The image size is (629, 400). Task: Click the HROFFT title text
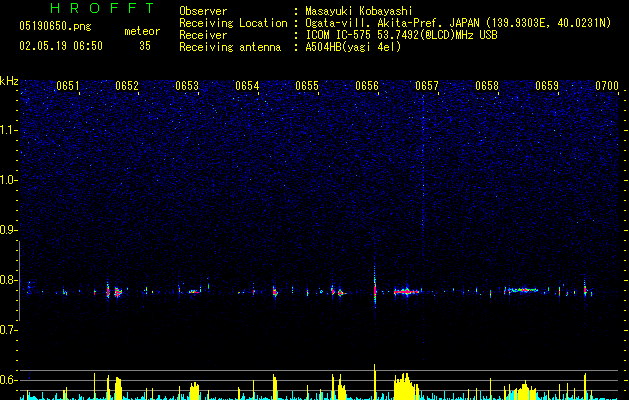click(102, 8)
